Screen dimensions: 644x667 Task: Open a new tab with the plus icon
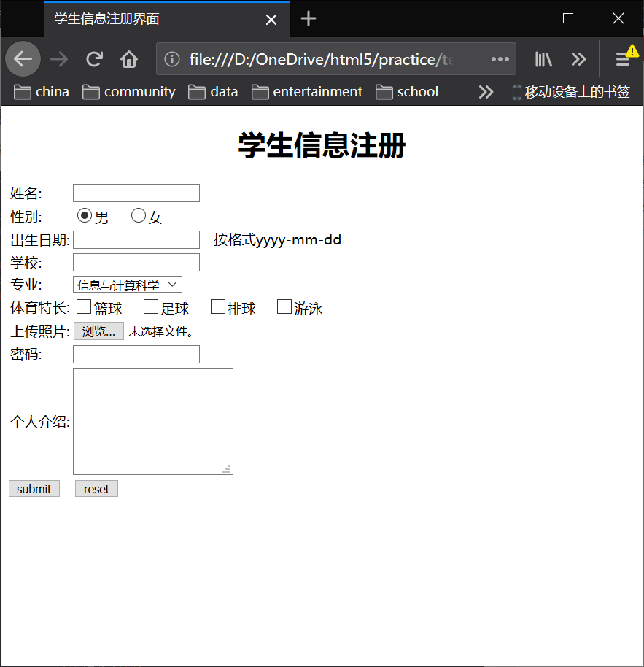click(x=308, y=18)
